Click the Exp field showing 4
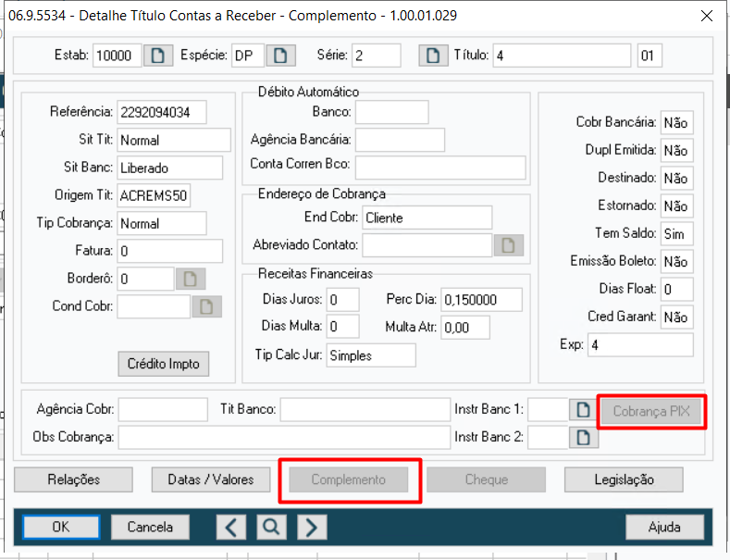The image size is (730, 560). point(640,345)
